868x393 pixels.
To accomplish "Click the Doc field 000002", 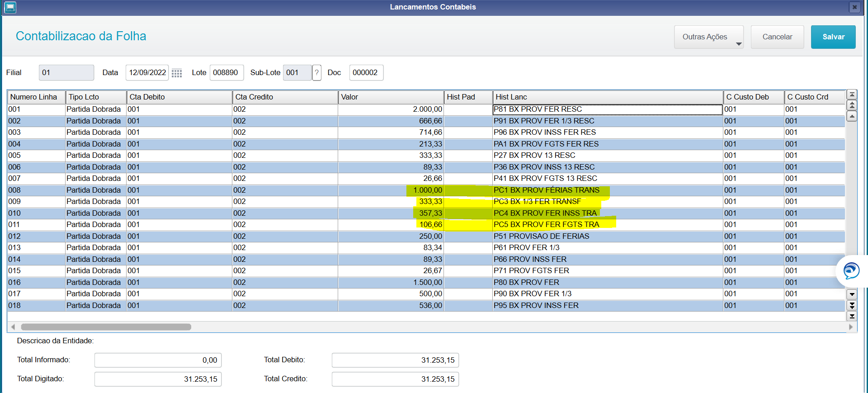I will [x=366, y=72].
